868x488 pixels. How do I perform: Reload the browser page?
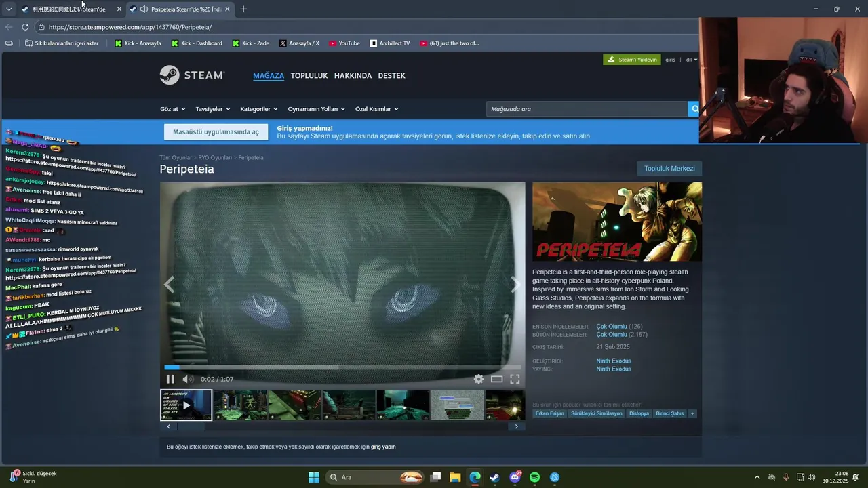click(25, 27)
